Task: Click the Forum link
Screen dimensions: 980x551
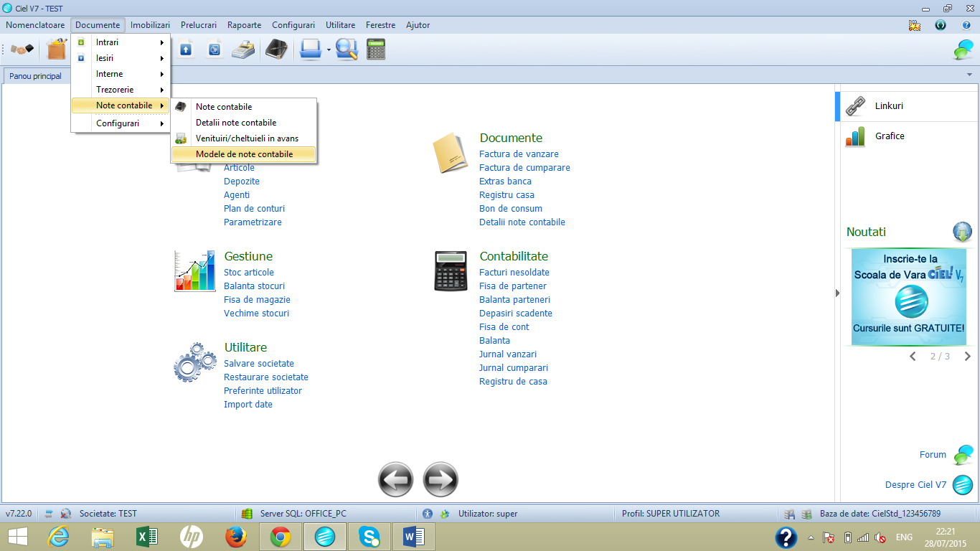Action: [x=933, y=455]
